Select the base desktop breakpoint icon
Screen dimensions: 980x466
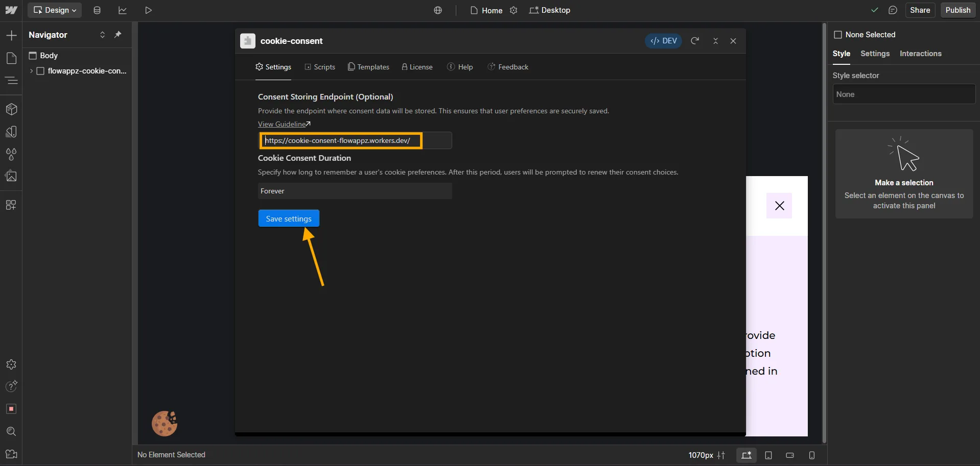(x=746, y=455)
